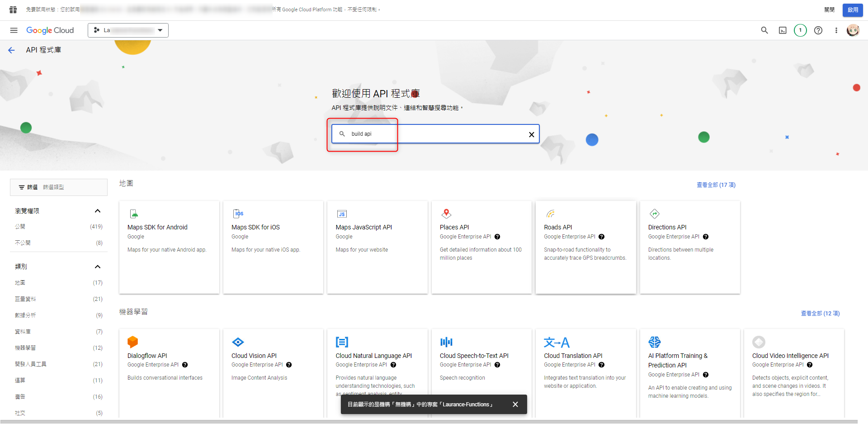Open notifications badge showing 1
Viewport: 868px width, 424px height.
click(x=800, y=30)
